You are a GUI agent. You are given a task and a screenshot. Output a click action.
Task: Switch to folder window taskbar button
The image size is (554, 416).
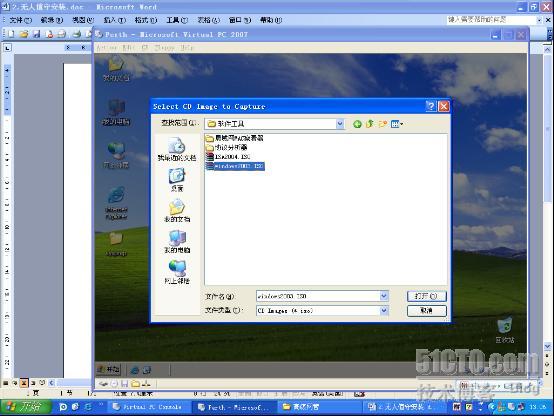320,407
